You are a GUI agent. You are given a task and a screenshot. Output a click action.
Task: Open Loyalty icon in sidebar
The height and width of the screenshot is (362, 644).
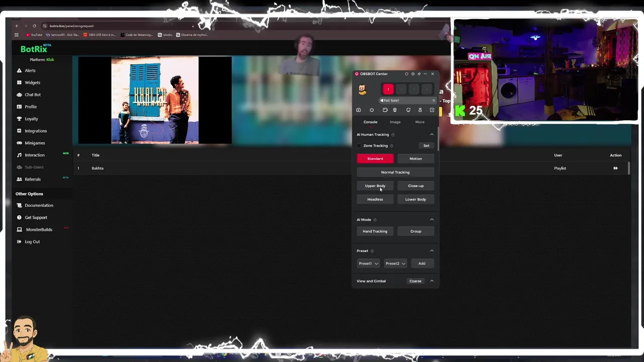19,119
